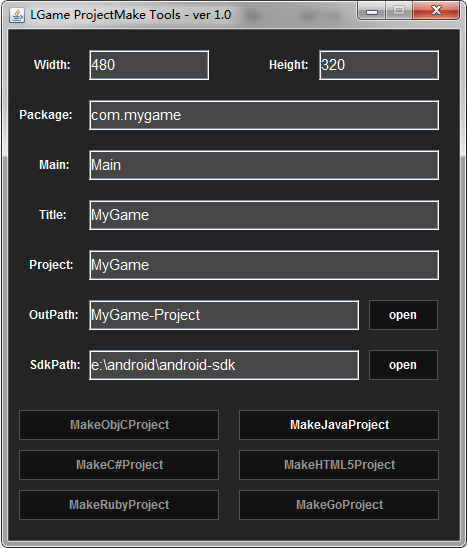Click the Width input field

point(149,65)
